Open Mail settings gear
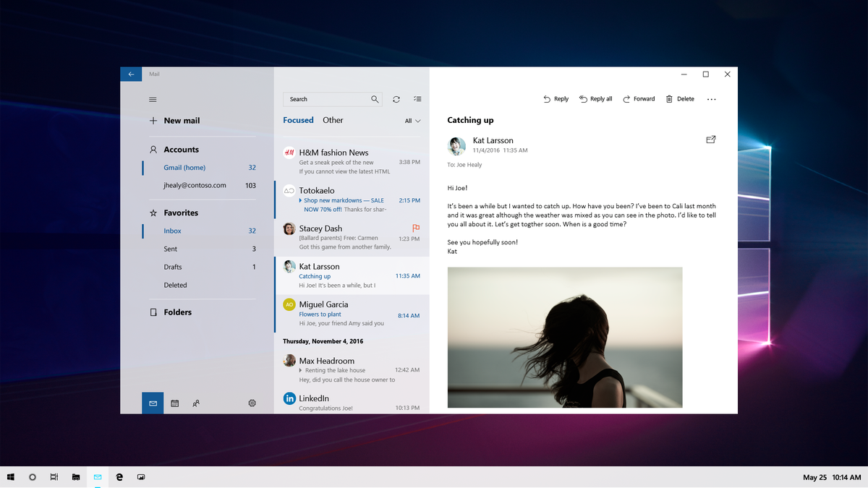 [x=252, y=403]
